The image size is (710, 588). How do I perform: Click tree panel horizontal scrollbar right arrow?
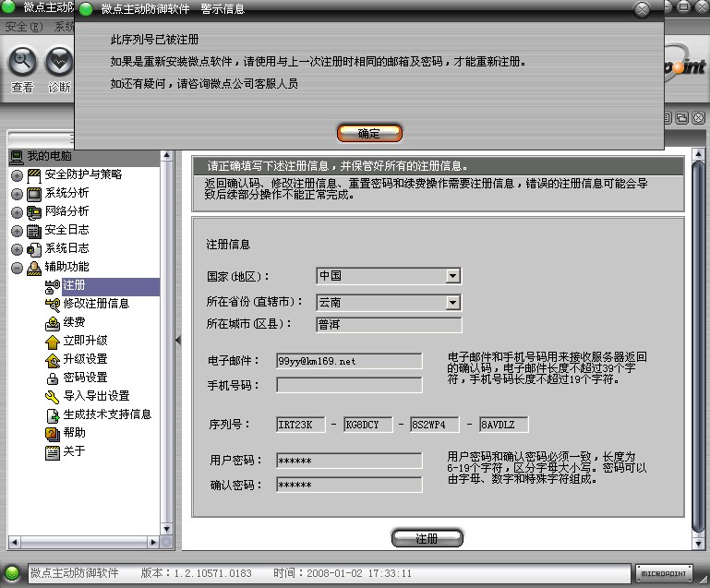(153, 542)
